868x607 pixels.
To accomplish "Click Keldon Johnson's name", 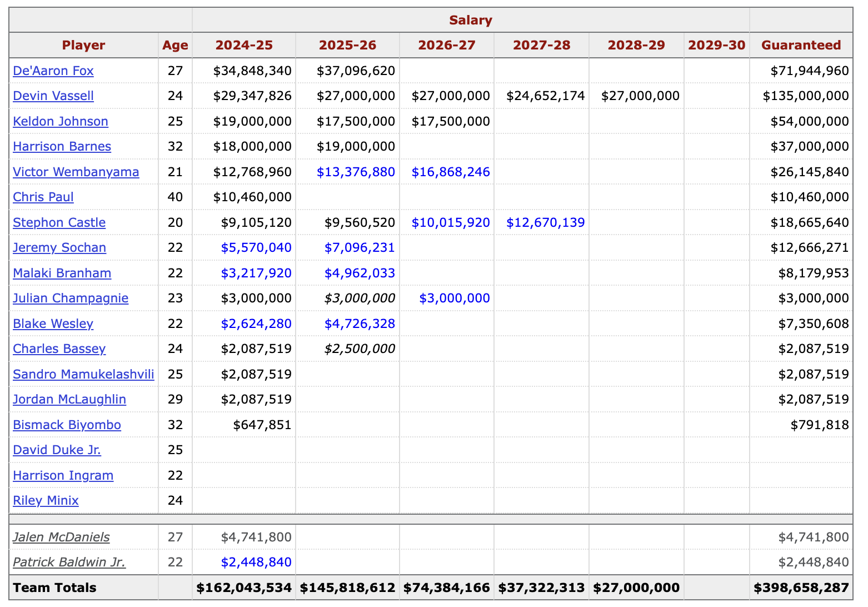I will [61, 121].
